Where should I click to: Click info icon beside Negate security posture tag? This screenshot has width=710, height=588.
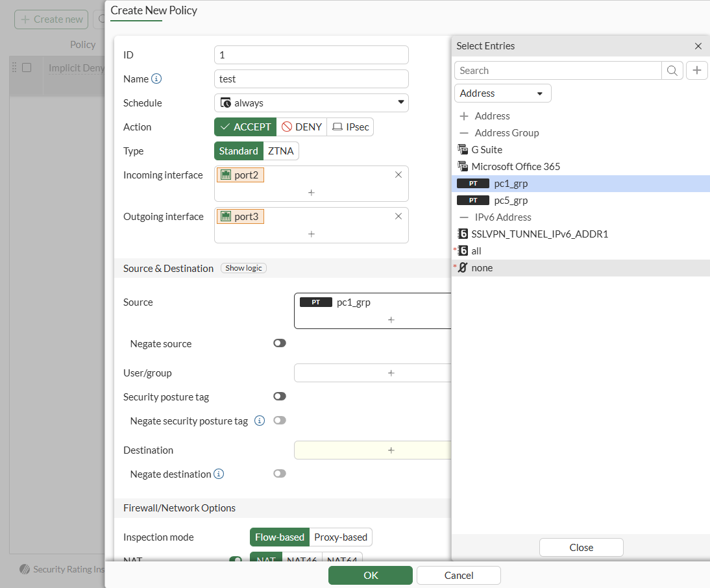click(x=260, y=421)
